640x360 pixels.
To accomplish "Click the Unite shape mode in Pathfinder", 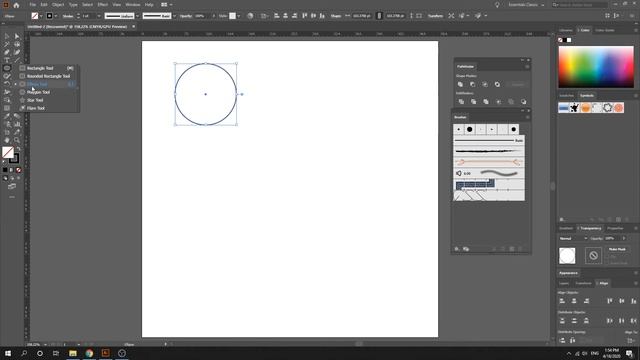I will click(x=460, y=84).
